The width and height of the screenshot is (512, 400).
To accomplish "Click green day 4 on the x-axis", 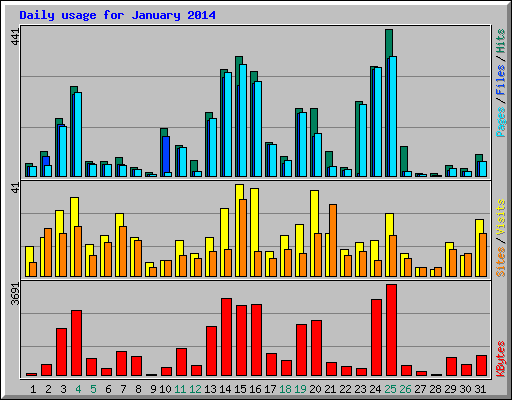I will [78, 389].
